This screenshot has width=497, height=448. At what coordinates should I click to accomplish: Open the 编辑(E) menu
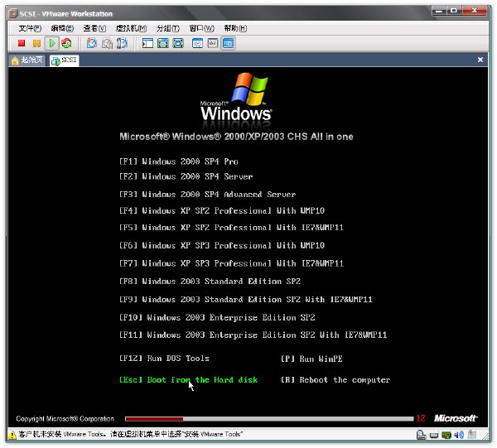click(x=62, y=28)
